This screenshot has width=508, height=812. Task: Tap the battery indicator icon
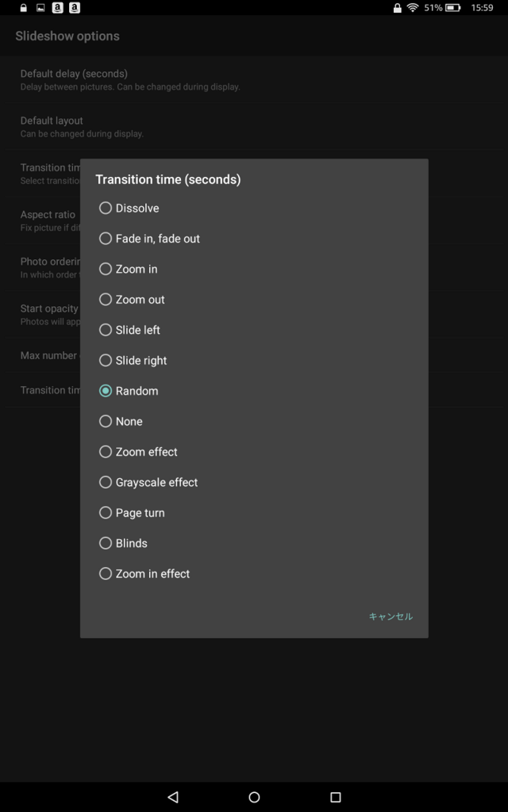452,8
